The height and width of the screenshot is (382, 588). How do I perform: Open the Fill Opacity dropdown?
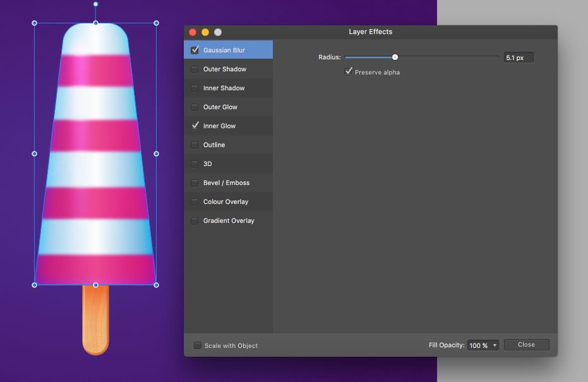pyautogui.click(x=483, y=345)
